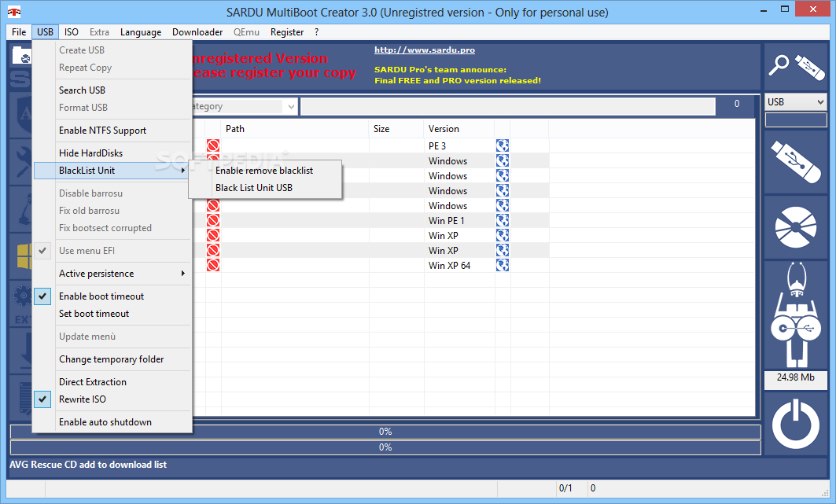Click the lower 0% progress bar

(x=385, y=447)
